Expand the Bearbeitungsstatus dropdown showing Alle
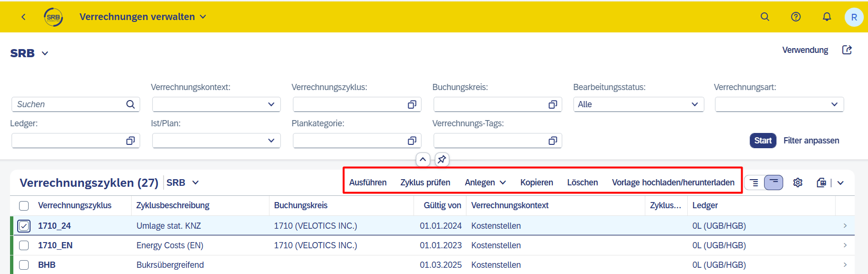The width and height of the screenshot is (868, 274). [x=639, y=104]
